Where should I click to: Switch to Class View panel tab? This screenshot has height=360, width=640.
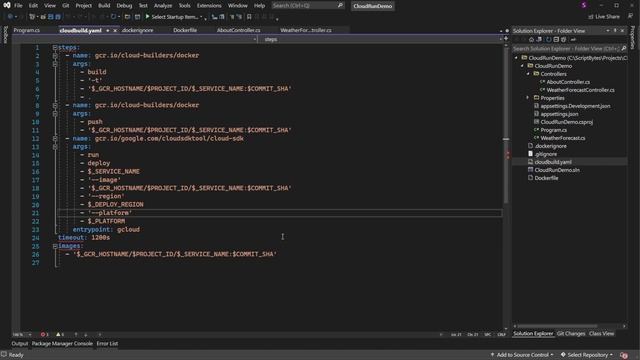coord(601,334)
